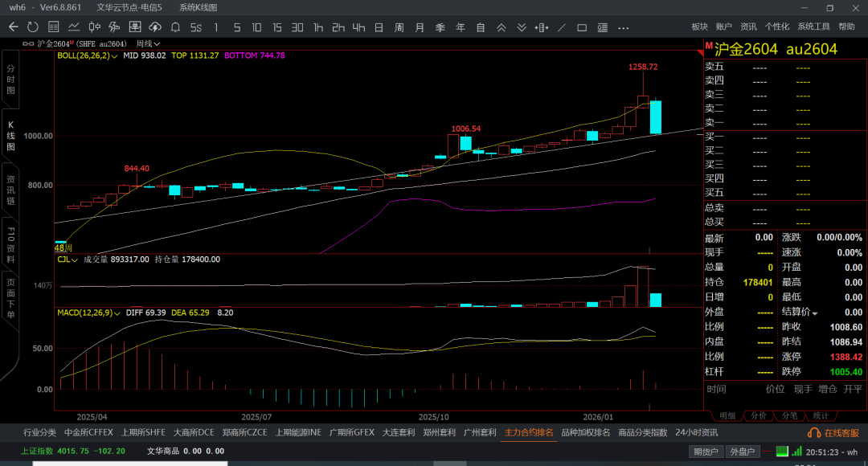
Task: Click the double down chevron icon
Action: 522,27
